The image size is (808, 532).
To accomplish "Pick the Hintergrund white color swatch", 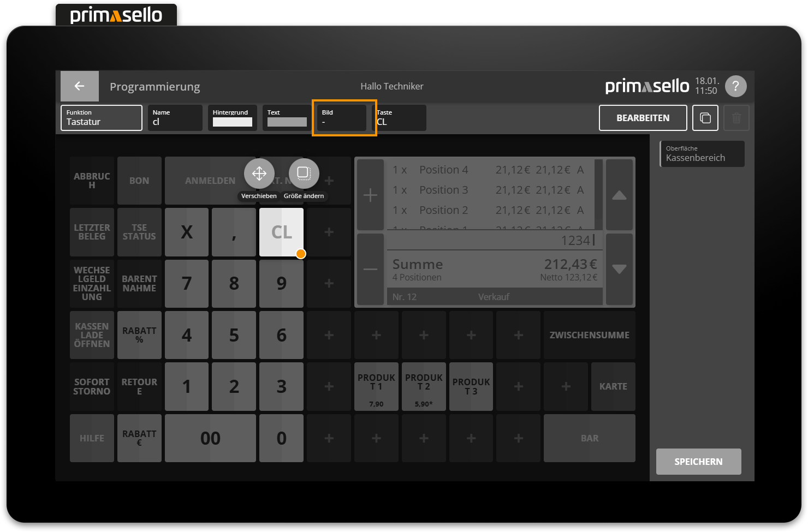I will (233, 122).
